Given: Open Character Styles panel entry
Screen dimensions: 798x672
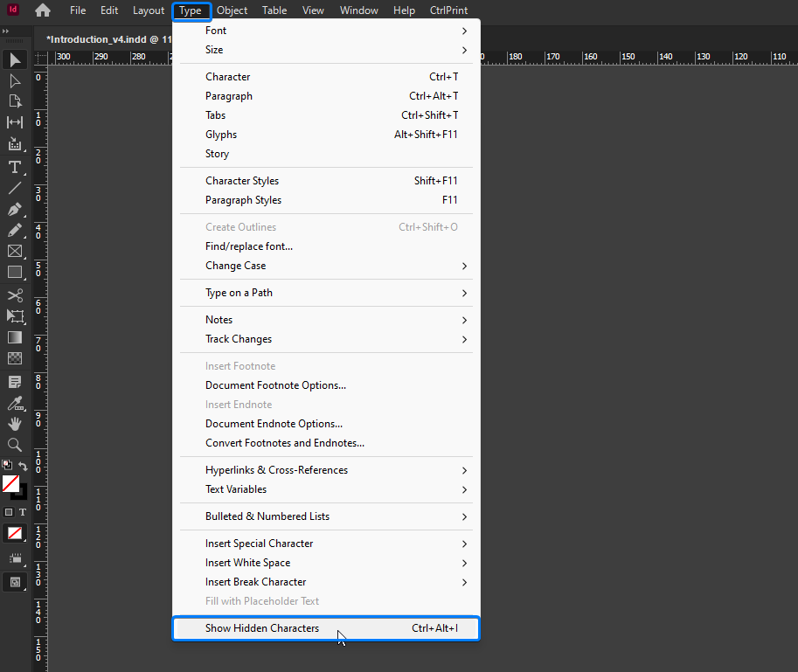Looking at the screenshot, I should point(326,181).
